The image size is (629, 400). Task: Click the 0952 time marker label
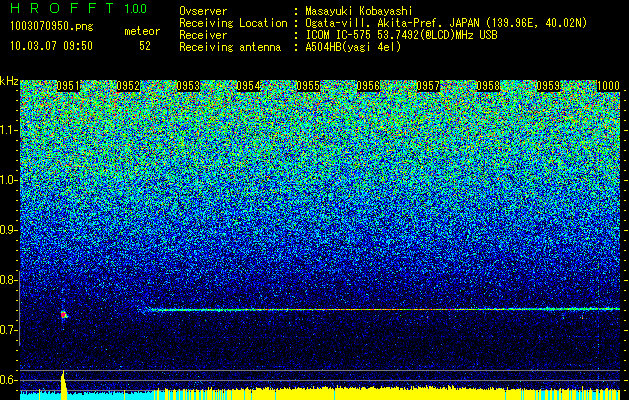(x=128, y=86)
